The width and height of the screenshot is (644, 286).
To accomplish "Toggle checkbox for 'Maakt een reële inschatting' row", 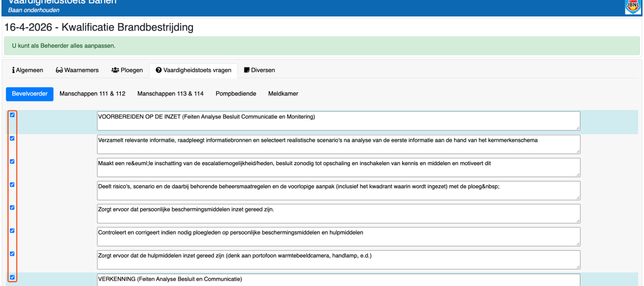I will point(12,161).
